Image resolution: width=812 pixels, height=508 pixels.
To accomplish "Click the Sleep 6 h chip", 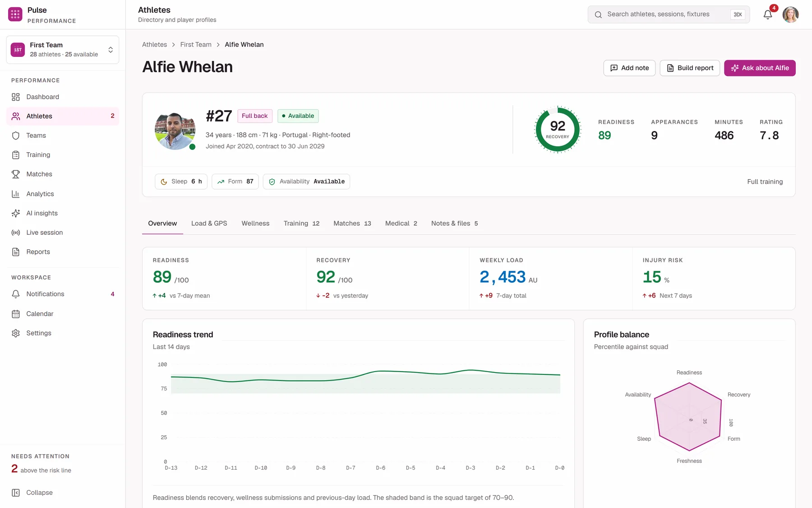I will pos(181,182).
